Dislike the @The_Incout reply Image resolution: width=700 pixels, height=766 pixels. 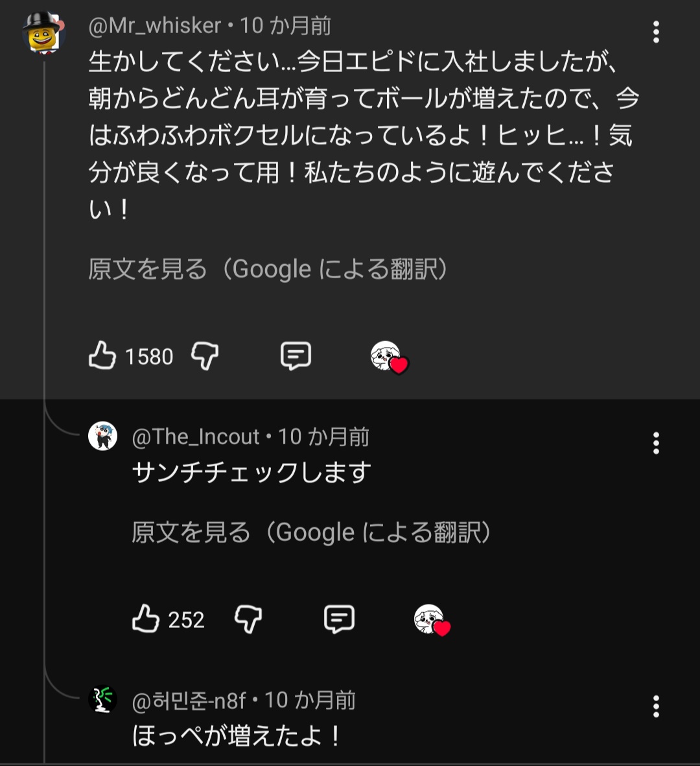(x=248, y=619)
